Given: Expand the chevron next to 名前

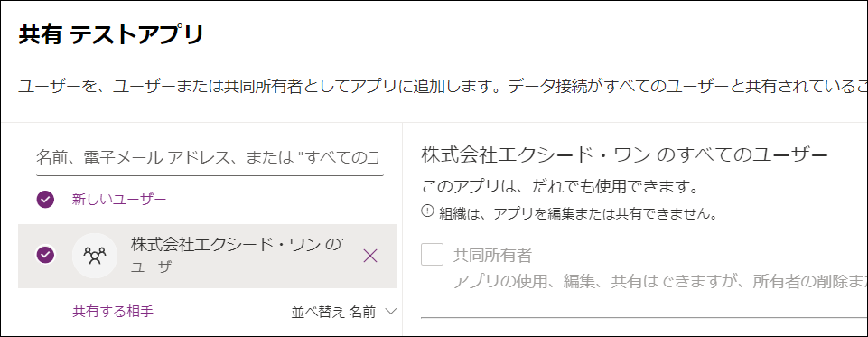Looking at the screenshot, I should click(390, 312).
